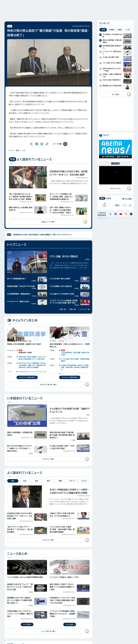Select the 総合 category tab

point(13,481)
